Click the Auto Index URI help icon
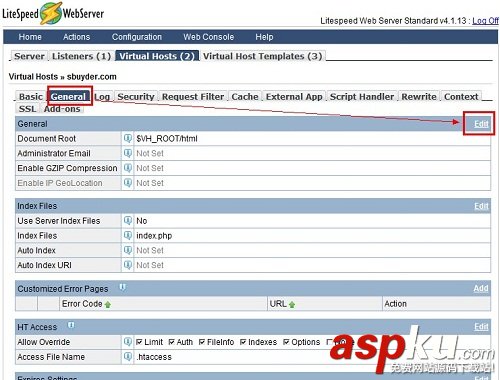Screen dimensions: 500x380 click(x=128, y=265)
